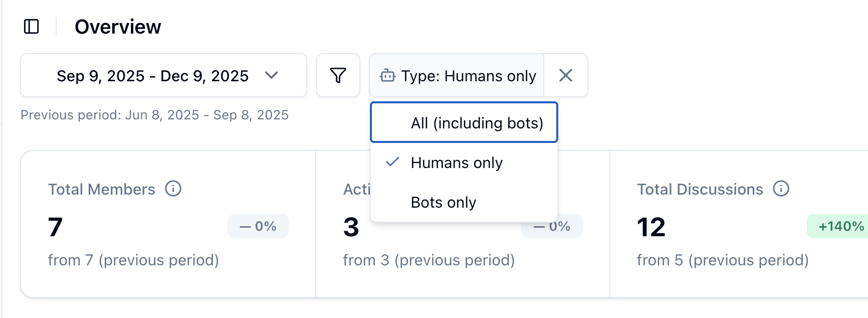Click the Total Discussions count 12
The width and height of the screenshot is (868, 318).
tap(651, 227)
